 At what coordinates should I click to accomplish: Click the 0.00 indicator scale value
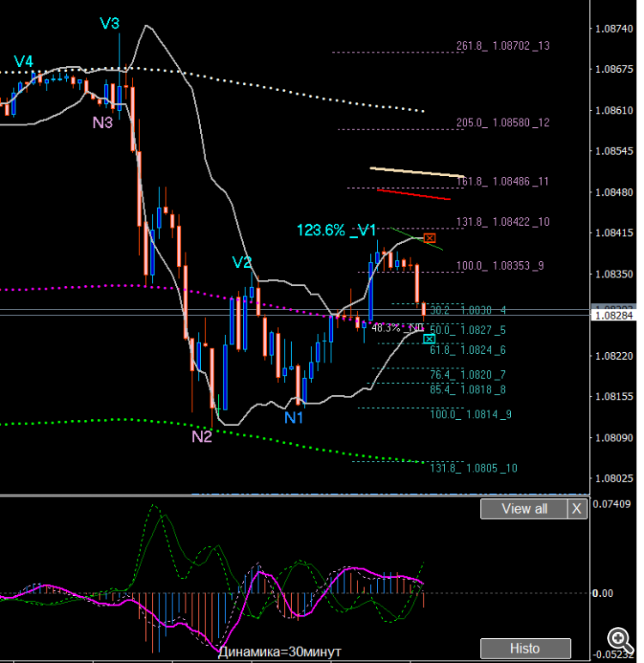coord(603,593)
